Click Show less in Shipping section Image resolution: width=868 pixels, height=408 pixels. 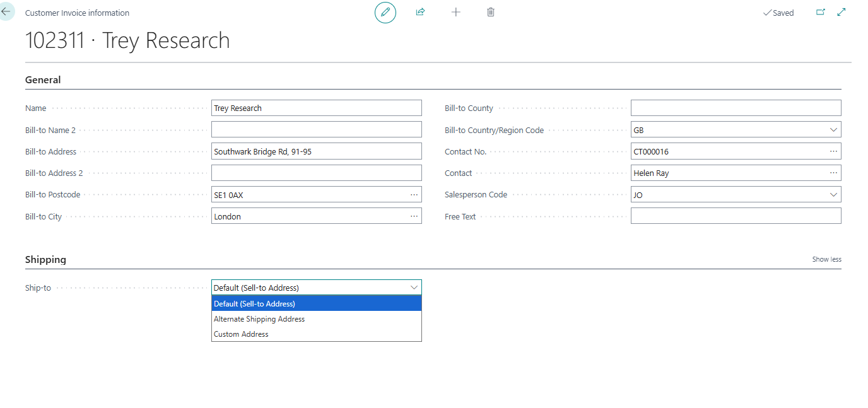coord(826,259)
